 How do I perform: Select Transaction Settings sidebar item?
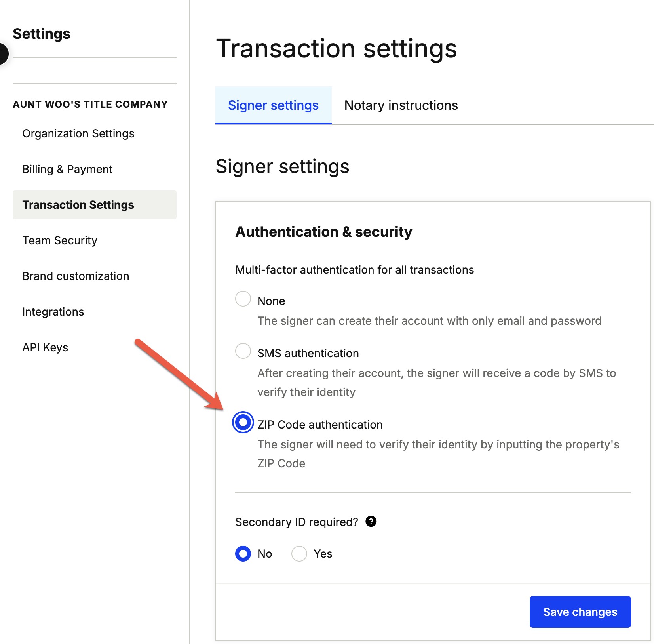(x=95, y=205)
